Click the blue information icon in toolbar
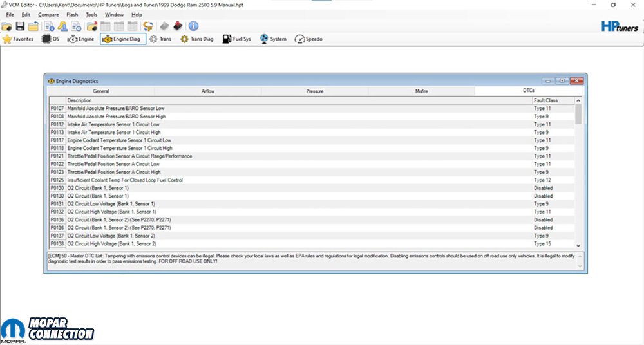The image size is (644, 345). (x=193, y=26)
